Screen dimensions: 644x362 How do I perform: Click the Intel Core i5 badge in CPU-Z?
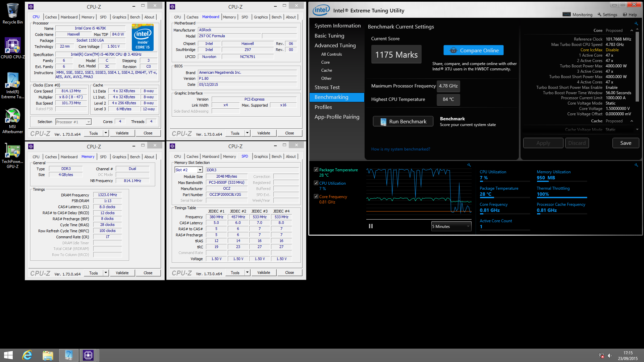143,37
